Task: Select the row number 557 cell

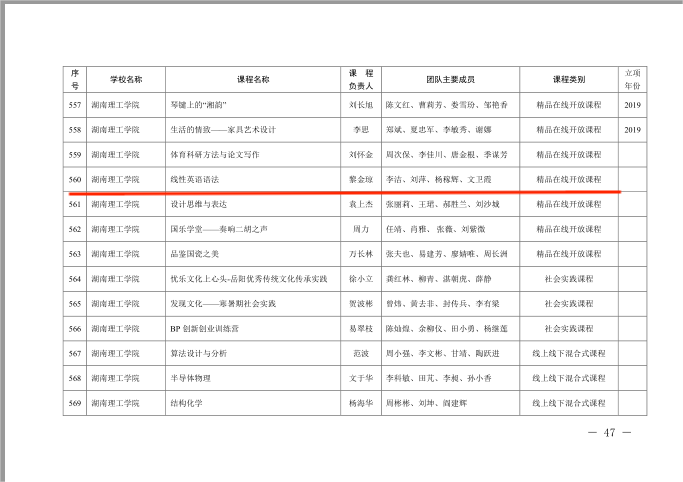Action: pyautogui.click(x=74, y=105)
